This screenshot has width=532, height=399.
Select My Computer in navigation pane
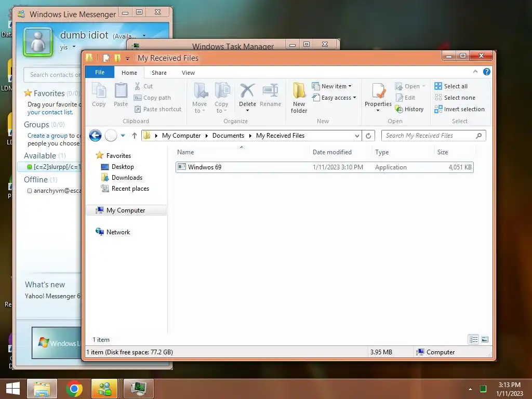coord(126,210)
